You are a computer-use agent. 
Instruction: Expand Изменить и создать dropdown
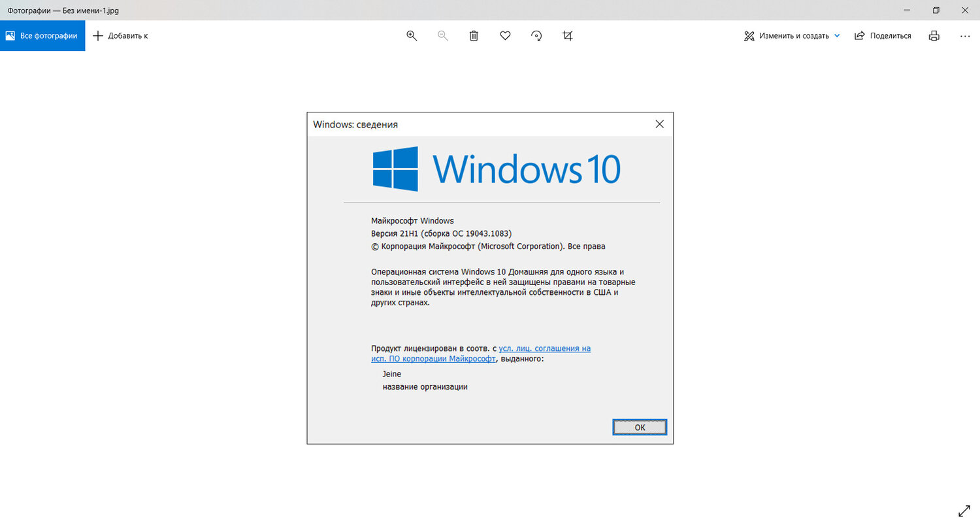(x=791, y=36)
